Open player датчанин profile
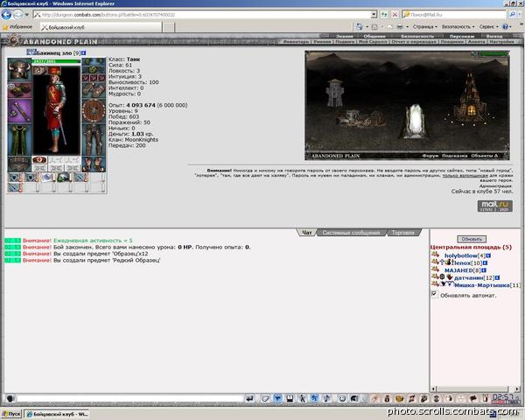525x420 pixels. click(469, 277)
